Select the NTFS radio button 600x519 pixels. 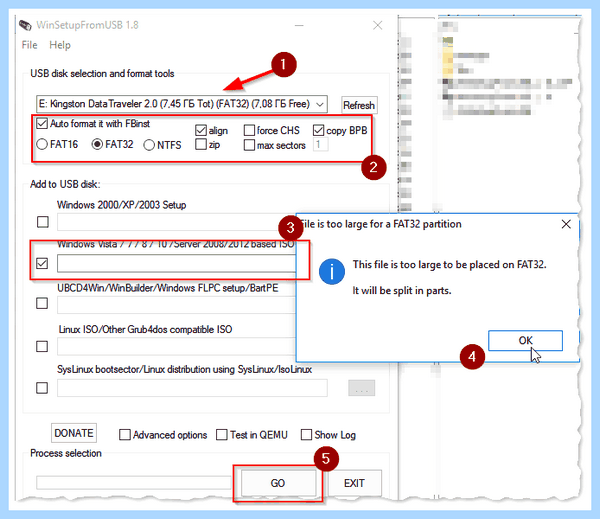click(149, 145)
